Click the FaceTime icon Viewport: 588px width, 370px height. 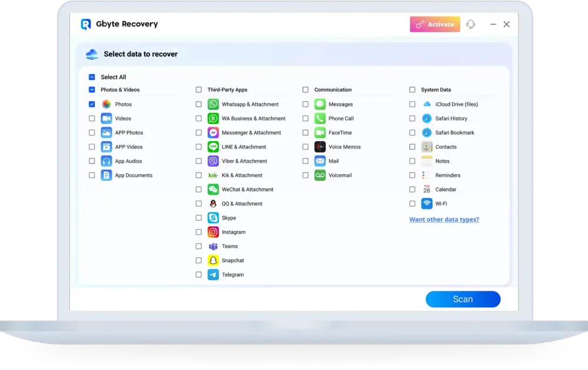click(x=320, y=133)
